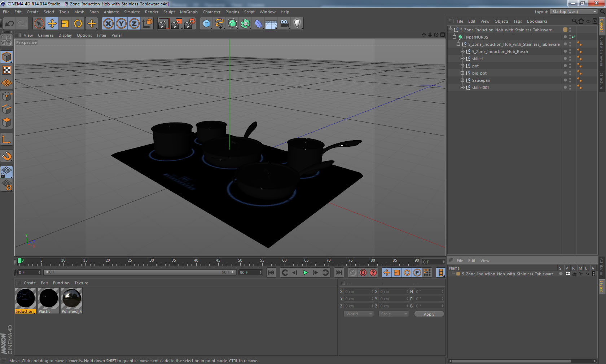Open the deformer objects icon
Viewport: 606px width, 364px height.
tap(258, 24)
